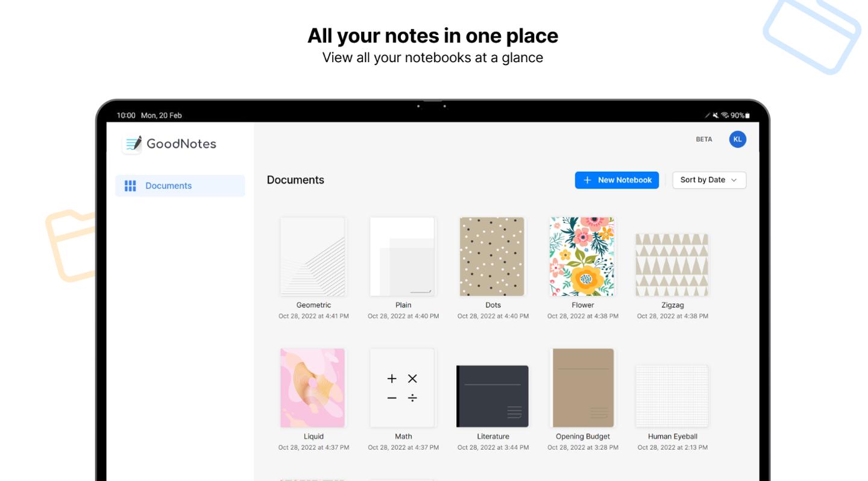Open the KL profile avatar
Screen dimensions: 868x481
(x=737, y=139)
